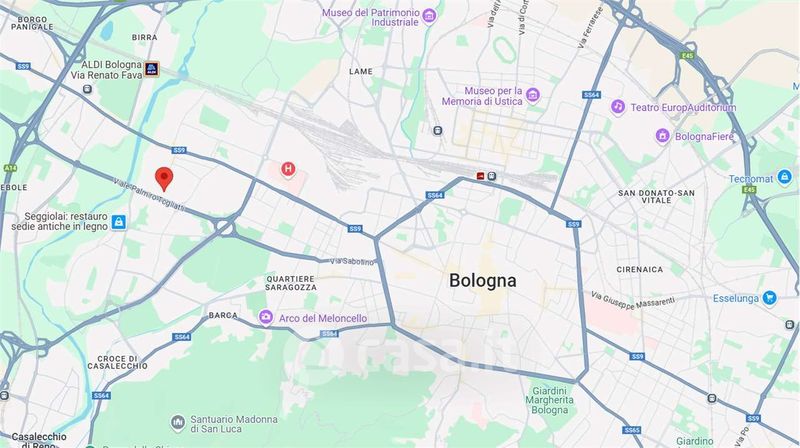Select the ALDI Bologna store icon
Viewport: 800px width, 448px height.
click(x=152, y=69)
